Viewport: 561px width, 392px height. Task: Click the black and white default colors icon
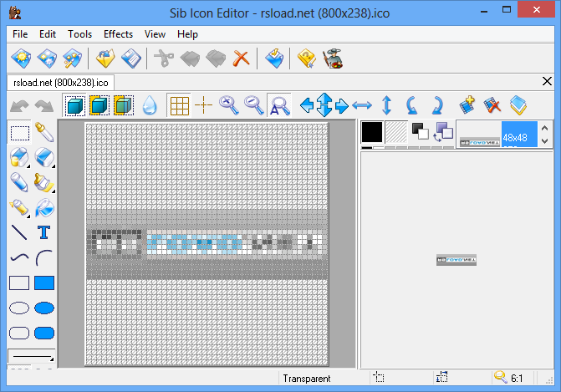tap(420, 131)
